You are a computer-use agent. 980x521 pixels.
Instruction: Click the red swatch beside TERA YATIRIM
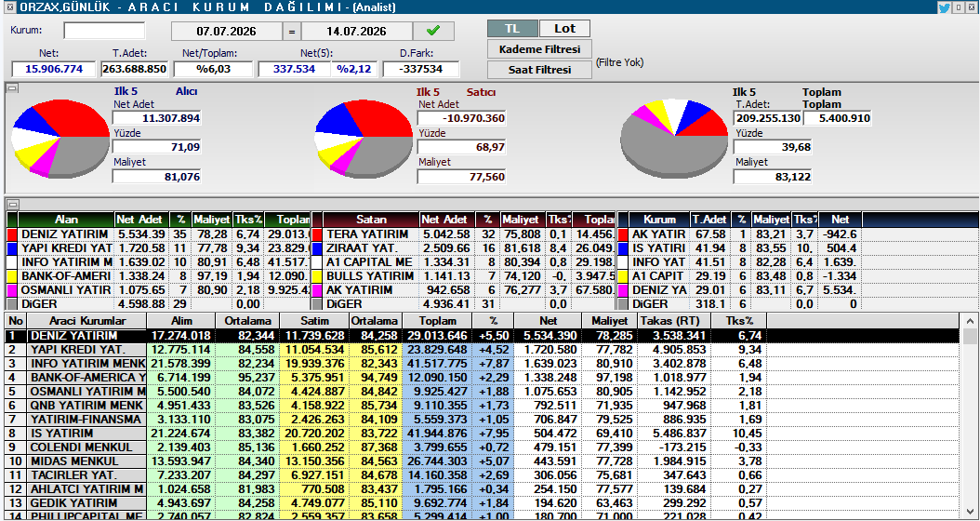tap(317, 234)
